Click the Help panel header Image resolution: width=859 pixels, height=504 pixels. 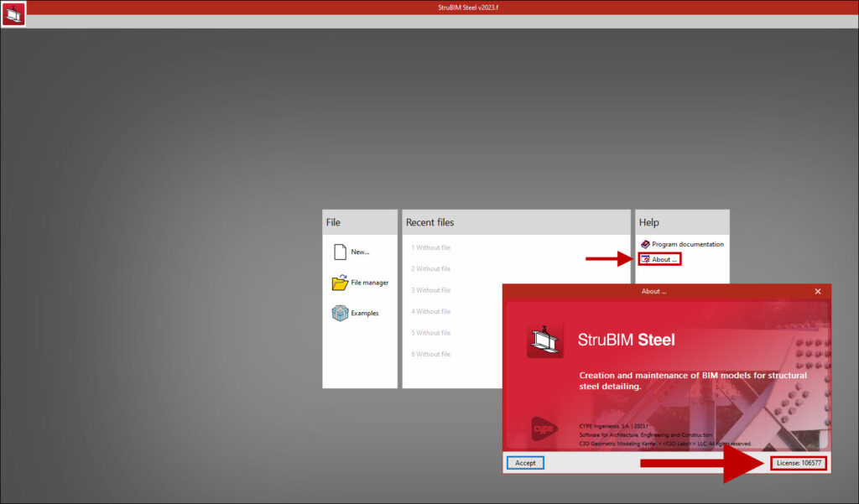[x=682, y=222]
